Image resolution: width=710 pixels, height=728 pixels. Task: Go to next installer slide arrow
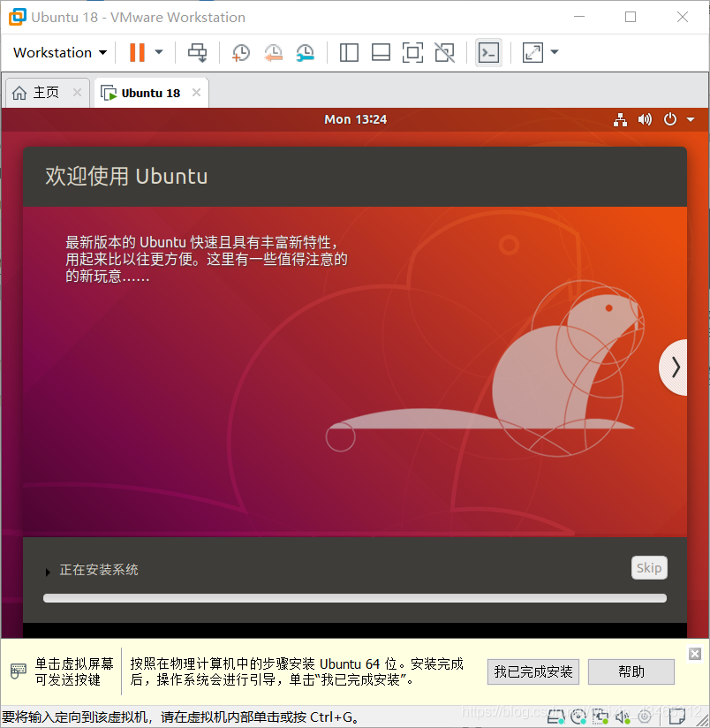click(674, 368)
